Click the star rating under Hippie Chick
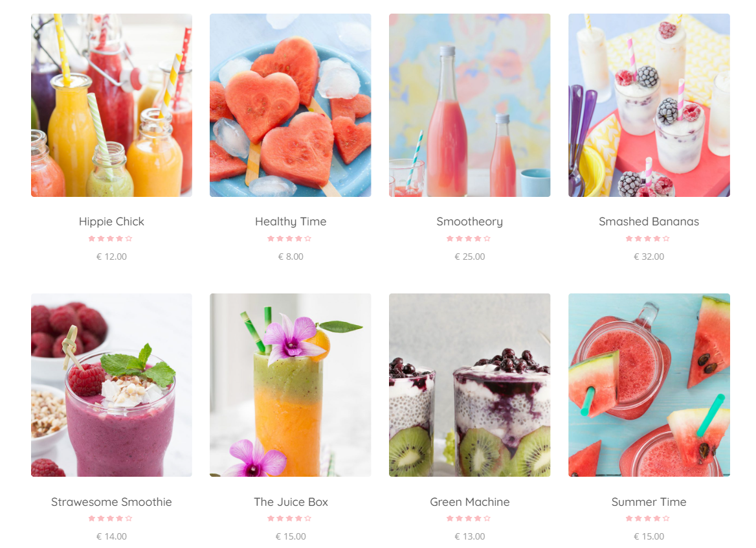The width and height of the screenshot is (756, 548). [x=111, y=238]
